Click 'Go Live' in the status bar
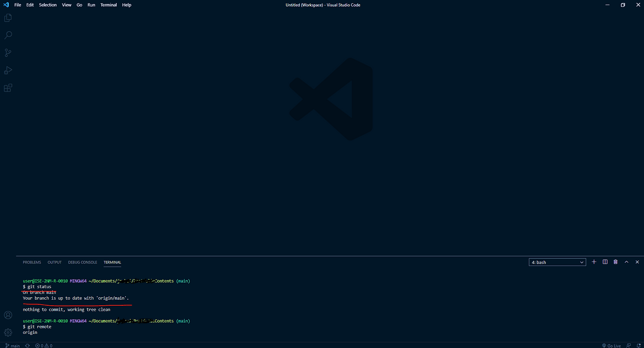This screenshot has height=348, width=644. pyautogui.click(x=612, y=345)
